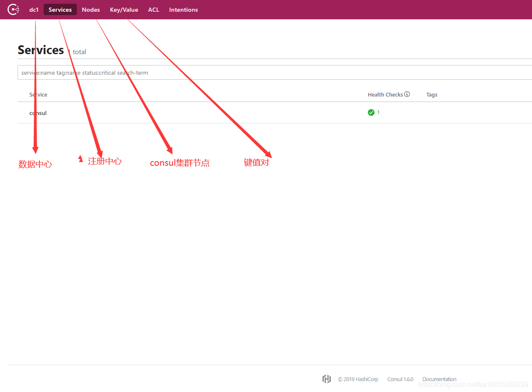
Task: Focus the services search filter field
Action: coord(275,73)
